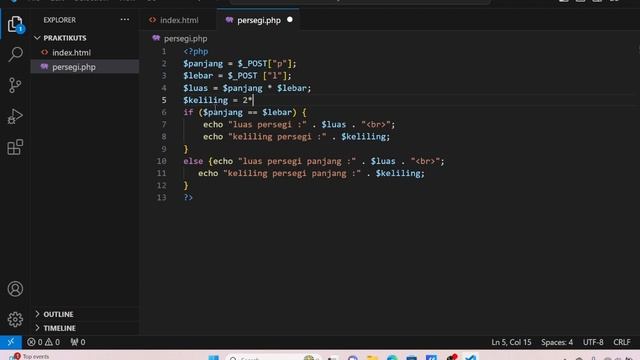640x360 pixels.
Task: Open the errors and warnings counter
Action: pos(43,342)
